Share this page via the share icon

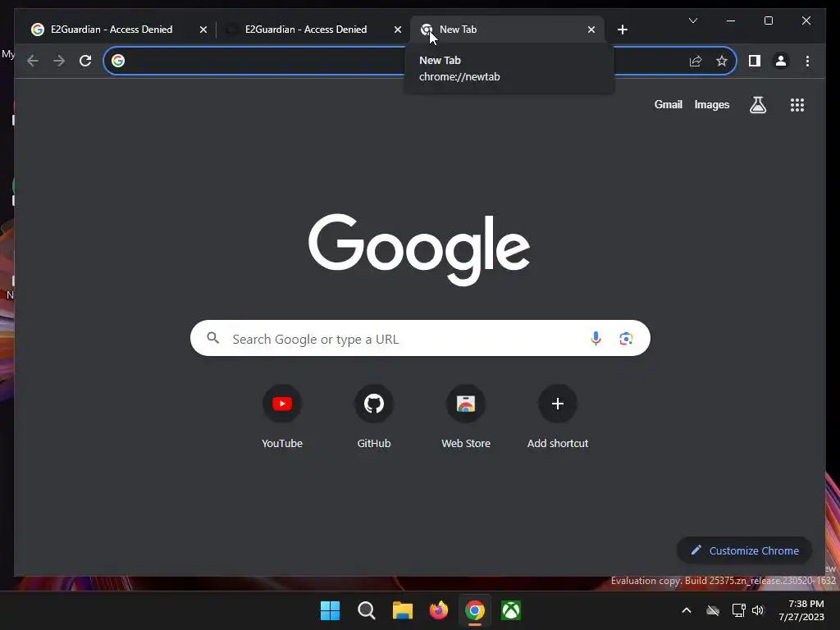point(696,61)
